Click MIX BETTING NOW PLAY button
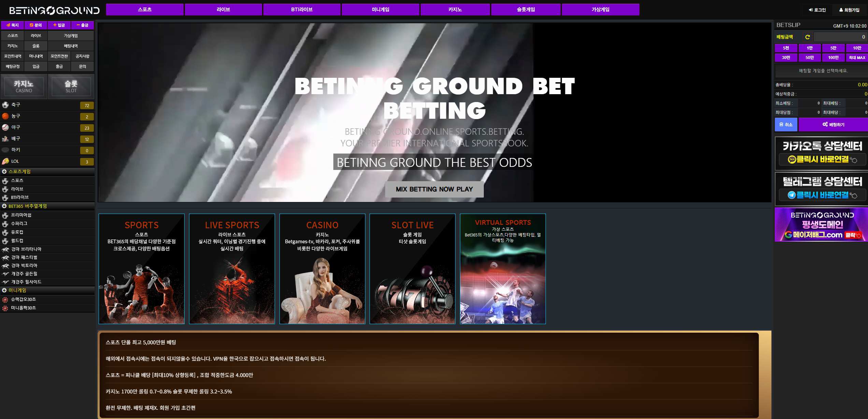The height and width of the screenshot is (419, 868). click(434, 189)
